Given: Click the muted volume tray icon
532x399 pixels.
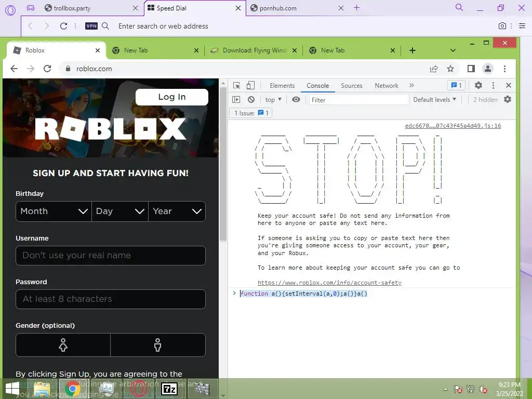Looking at the screenshot, I should click(x=483, y=389).
